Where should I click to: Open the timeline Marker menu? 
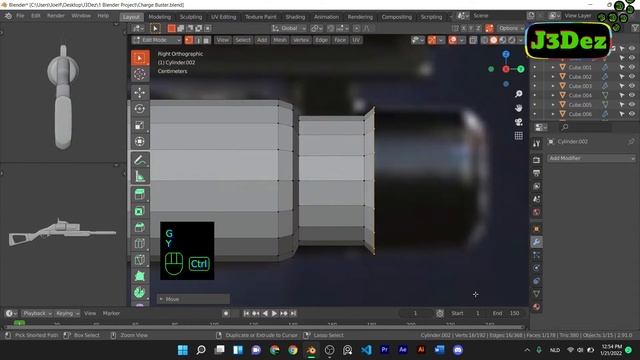coord(111,313)
